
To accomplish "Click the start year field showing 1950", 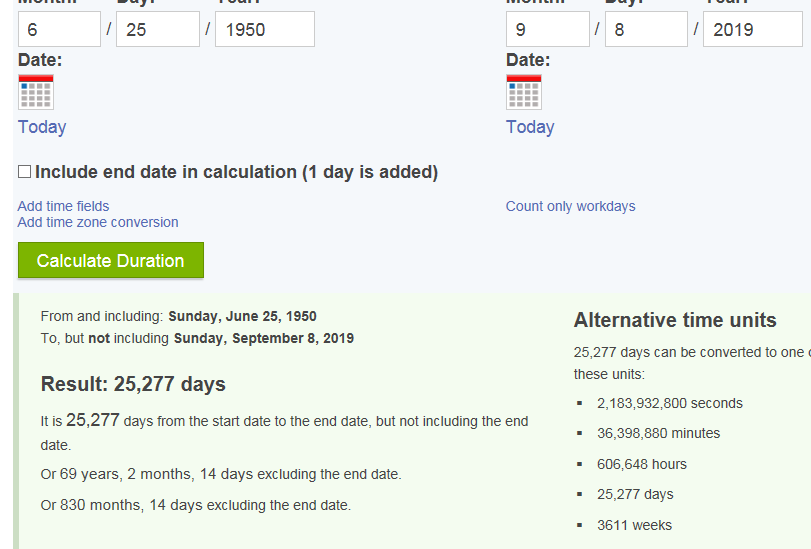I will 264,29.
